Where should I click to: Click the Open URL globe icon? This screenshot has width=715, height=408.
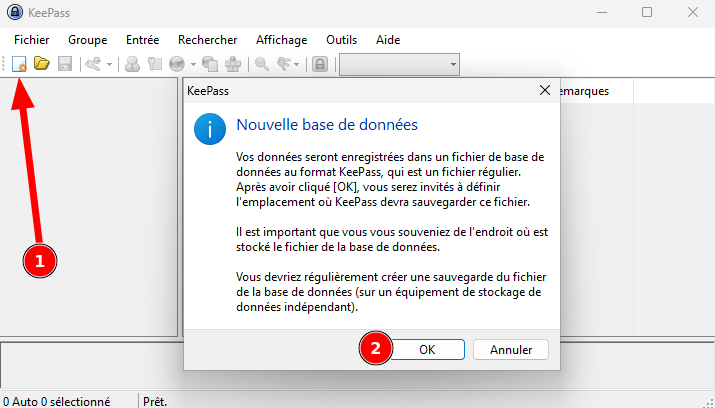[x=175, y=64]
